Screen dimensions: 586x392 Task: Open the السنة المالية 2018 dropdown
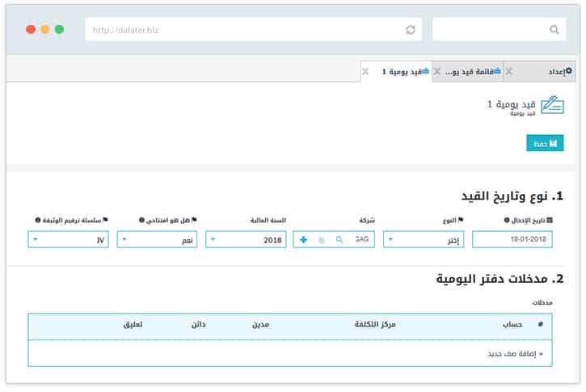click(x=246, y=240)
